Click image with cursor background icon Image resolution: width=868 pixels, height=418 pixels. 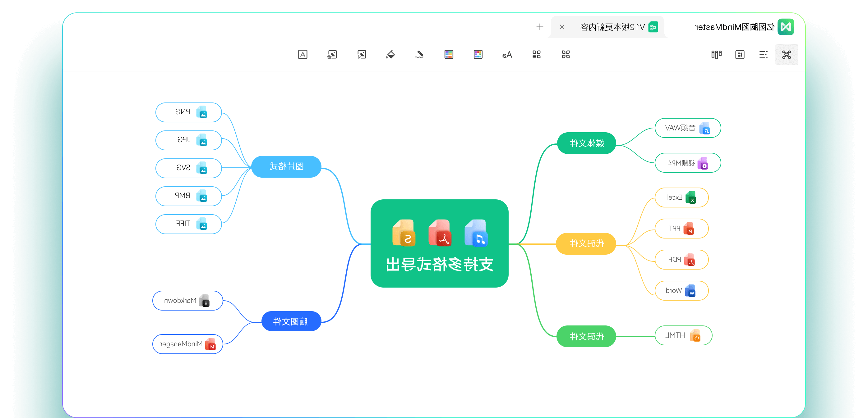coord(362,55)
